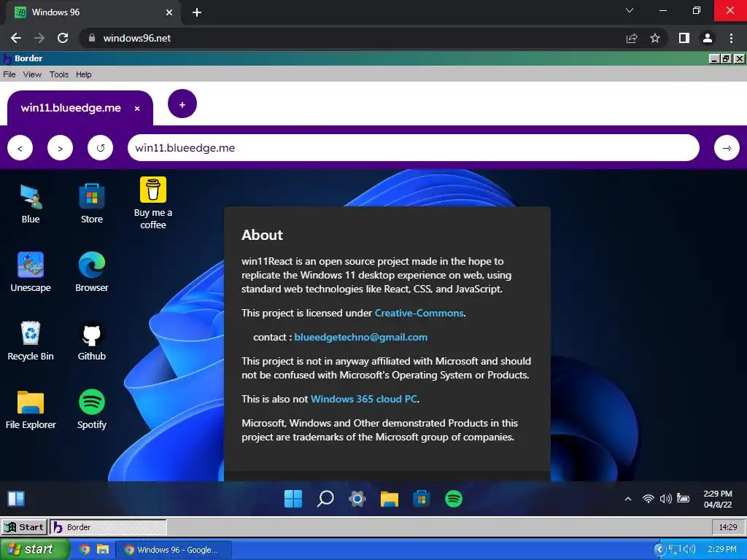This screenshot has height=560, width=747.
Task: Open the Buy me a coffee icon
Action: pyautogui.click(x=153, y=203)
